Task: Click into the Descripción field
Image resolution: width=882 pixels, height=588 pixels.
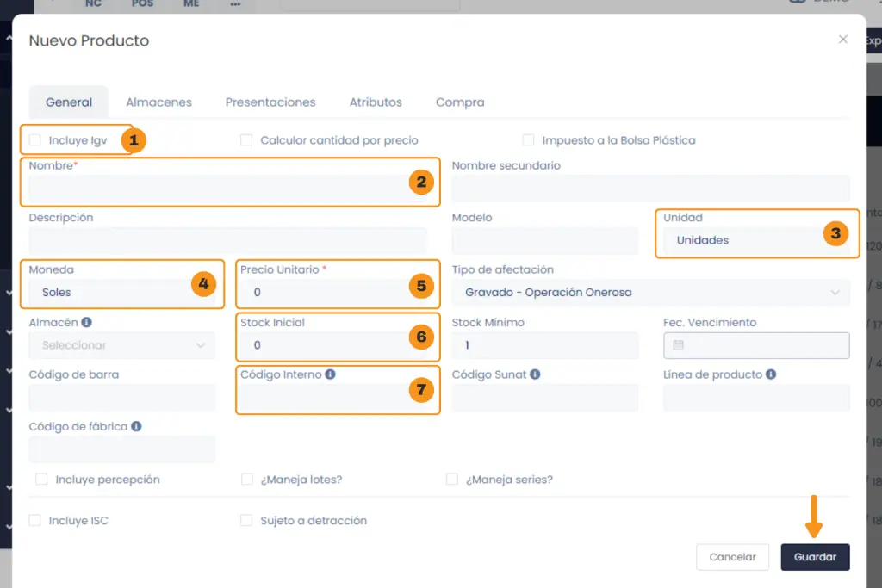Action: coord(227,240)
